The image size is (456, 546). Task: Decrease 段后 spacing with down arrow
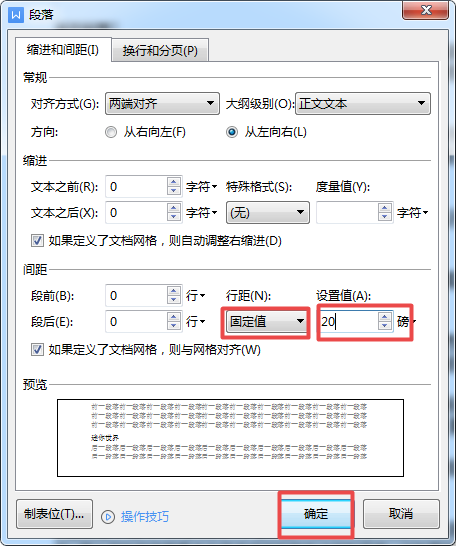174,326
